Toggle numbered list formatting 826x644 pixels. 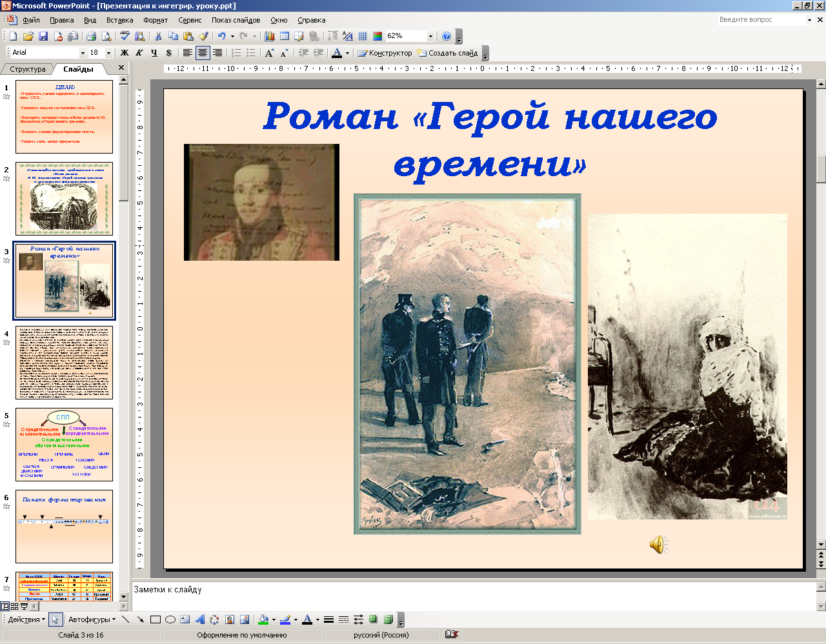[236, 53]
